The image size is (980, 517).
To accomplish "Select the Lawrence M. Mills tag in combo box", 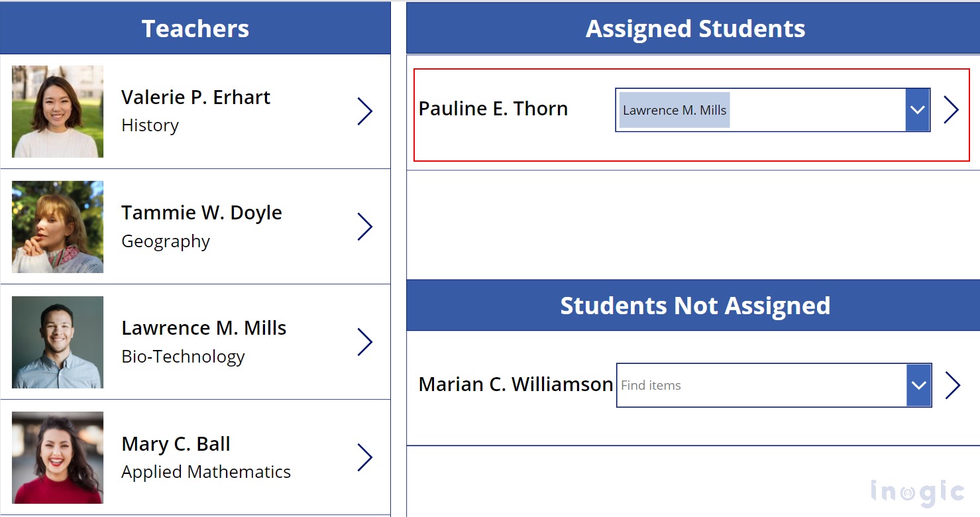I will point(675,110).
